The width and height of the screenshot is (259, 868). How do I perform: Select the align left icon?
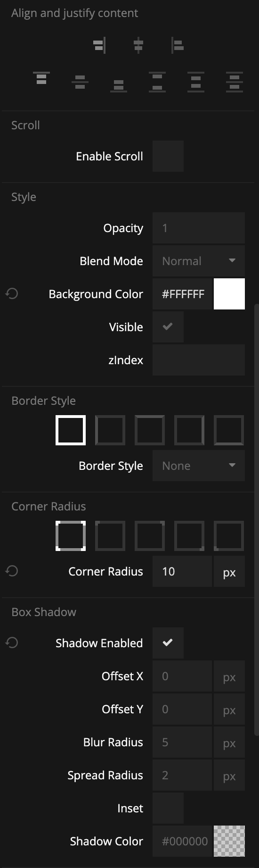click(x=178, y=45)
